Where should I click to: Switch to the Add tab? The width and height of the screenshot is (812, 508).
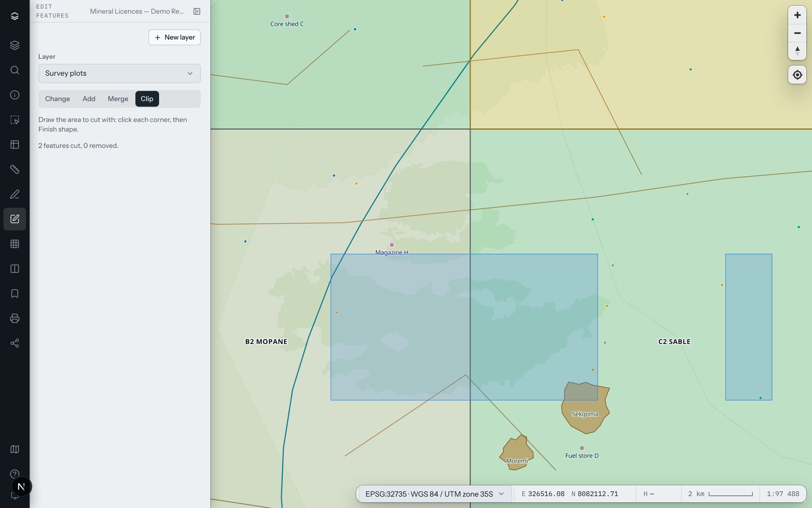click(89, 99)
